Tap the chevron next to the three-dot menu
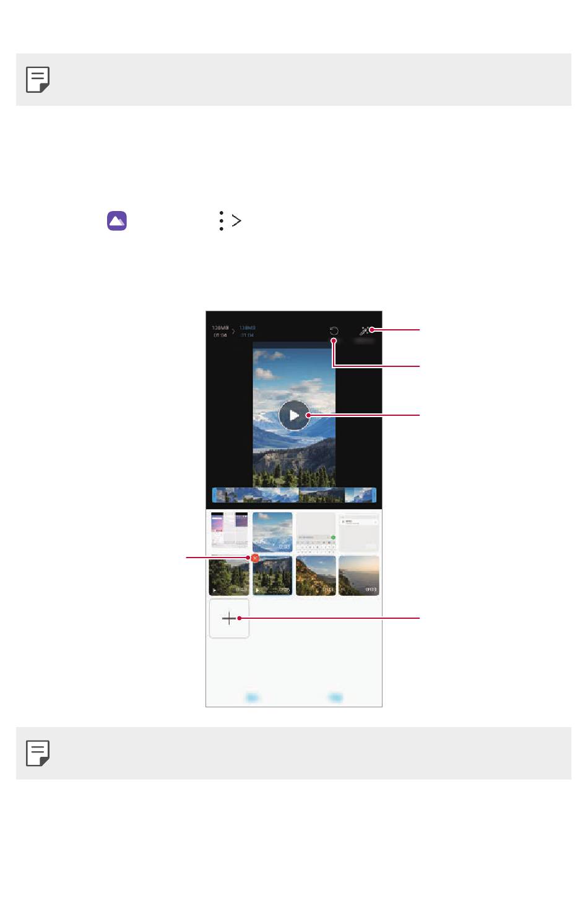 click(x=236, y=221)
